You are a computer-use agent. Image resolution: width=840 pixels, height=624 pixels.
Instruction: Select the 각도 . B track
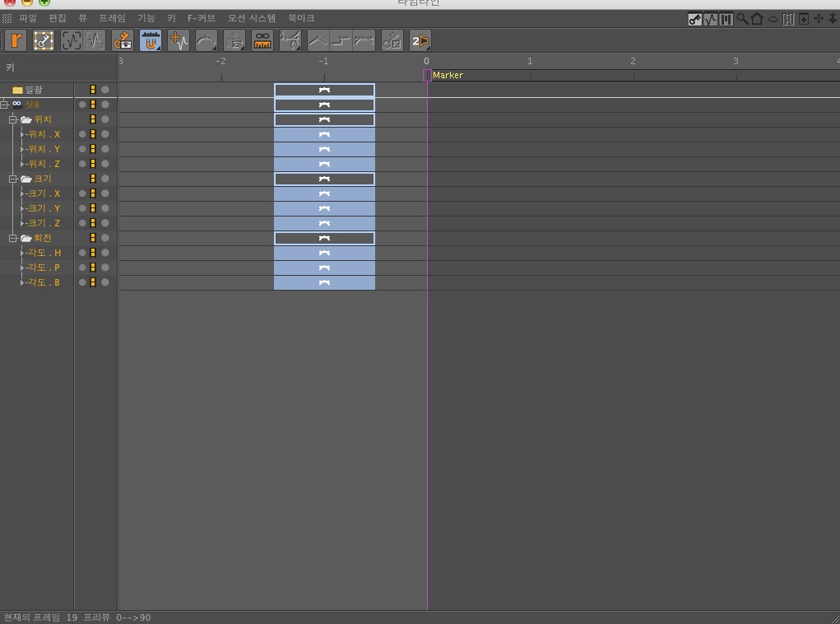44,282
